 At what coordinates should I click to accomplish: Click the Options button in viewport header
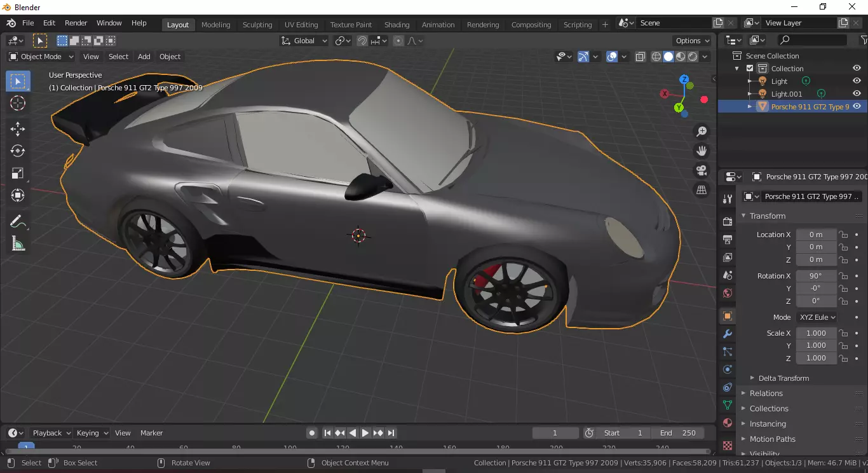pyautogui.click(x=693, y=41)
